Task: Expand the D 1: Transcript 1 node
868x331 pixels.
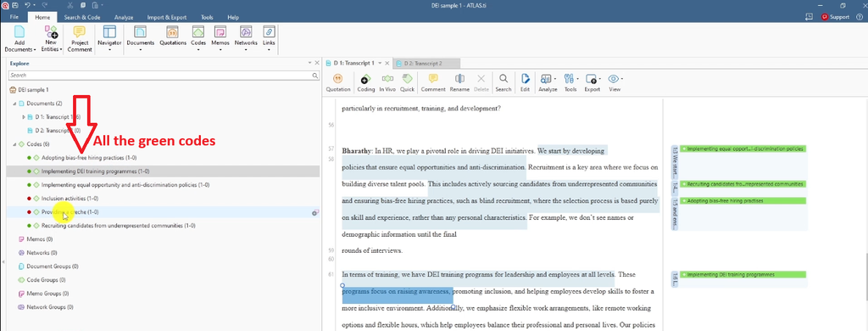Action: [x=23, y=117]
